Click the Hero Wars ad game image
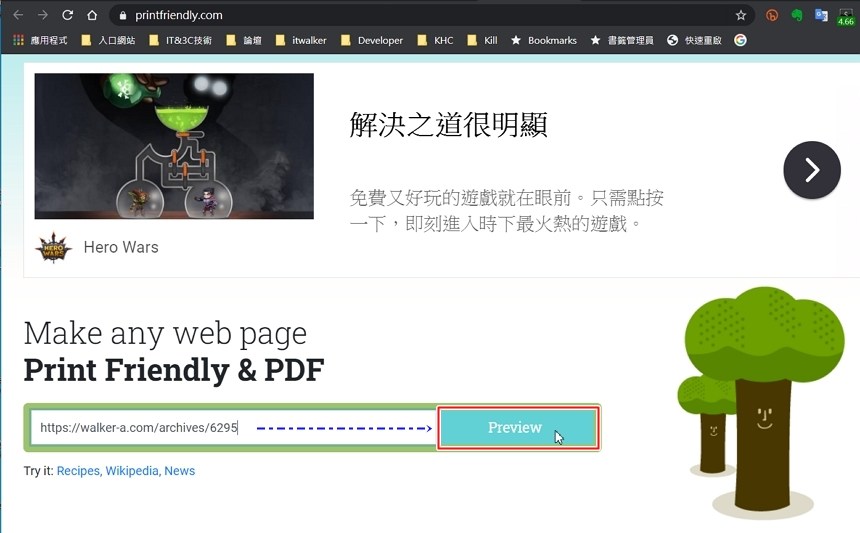This screenshot has width=860, height=533. point(174,146)
